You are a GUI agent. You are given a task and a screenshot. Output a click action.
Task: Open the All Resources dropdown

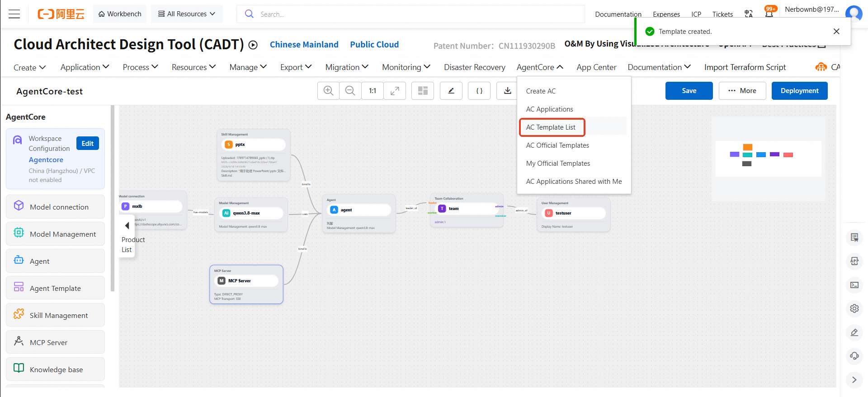[x=187, y=14]
